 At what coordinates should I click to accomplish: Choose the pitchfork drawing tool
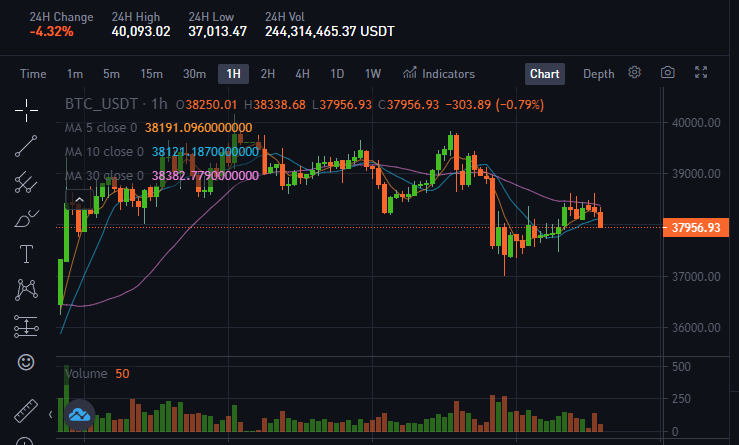(26, 182)
